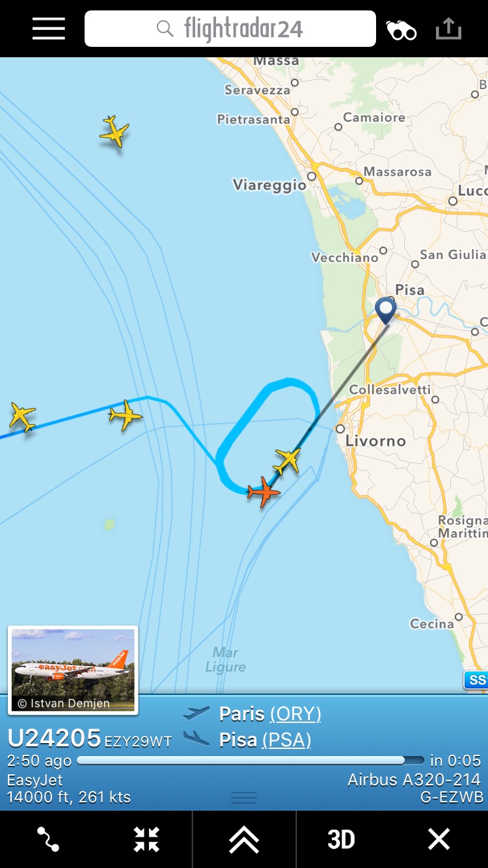
Task: Close the flight info panel
Action: coord(439,839)
